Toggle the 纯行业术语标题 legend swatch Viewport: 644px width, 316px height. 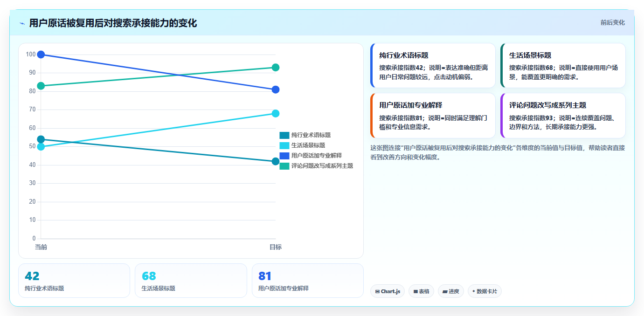(284, 135)
